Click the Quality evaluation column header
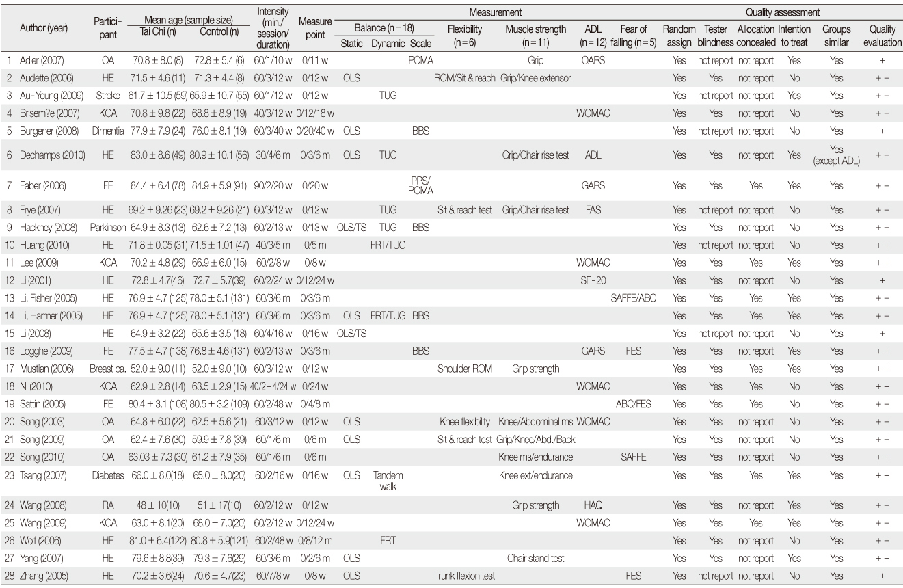The width and height of the screenshot is (903, 588). click(x=882, y=36)
